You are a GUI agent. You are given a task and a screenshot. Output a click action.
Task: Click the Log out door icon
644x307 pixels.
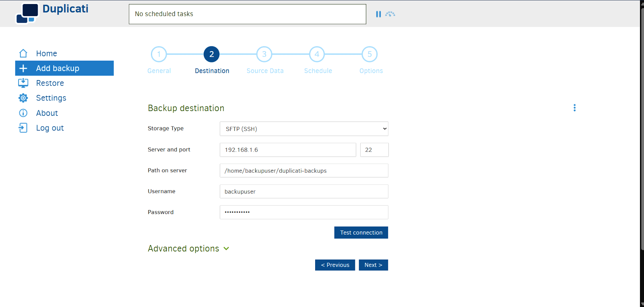click(x=23, y=128)
